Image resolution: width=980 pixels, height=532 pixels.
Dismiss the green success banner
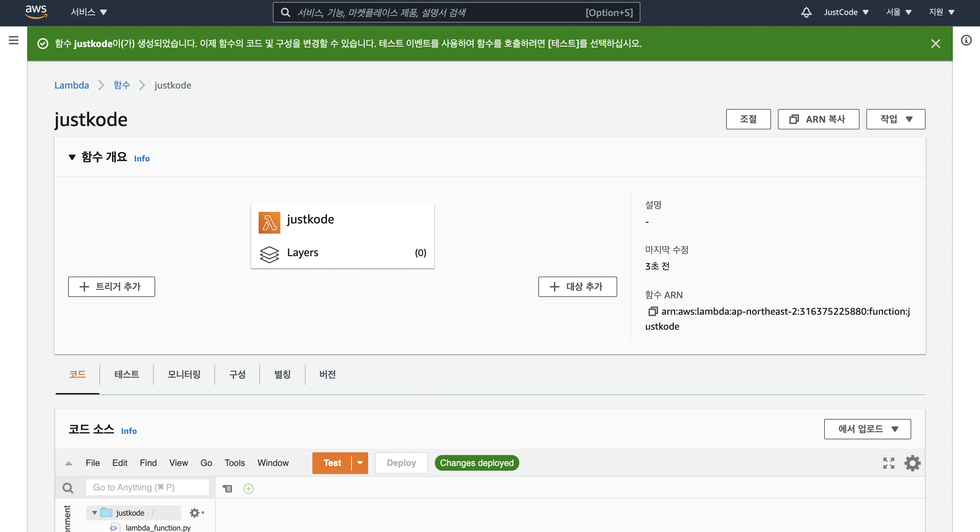point(935,43)
